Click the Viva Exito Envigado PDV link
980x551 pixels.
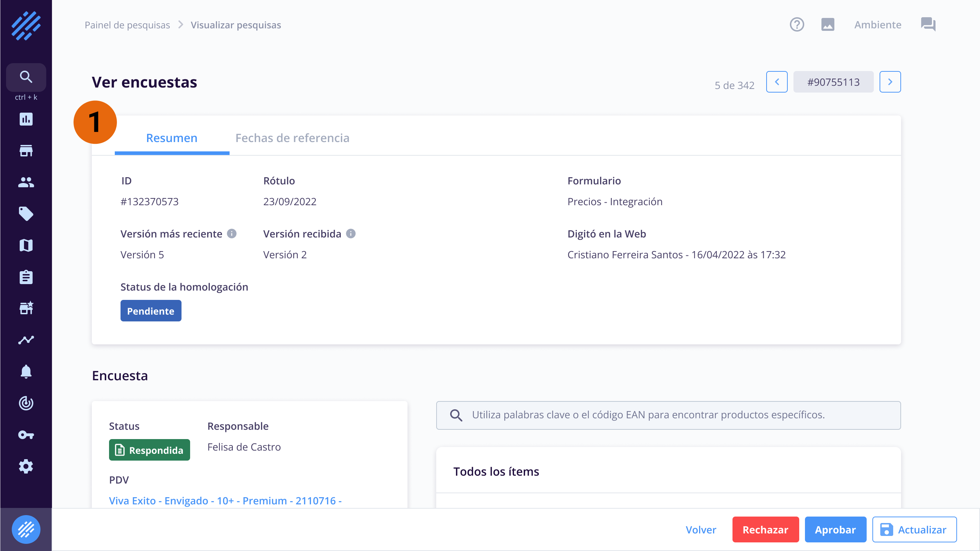click(x=225, y=500)
